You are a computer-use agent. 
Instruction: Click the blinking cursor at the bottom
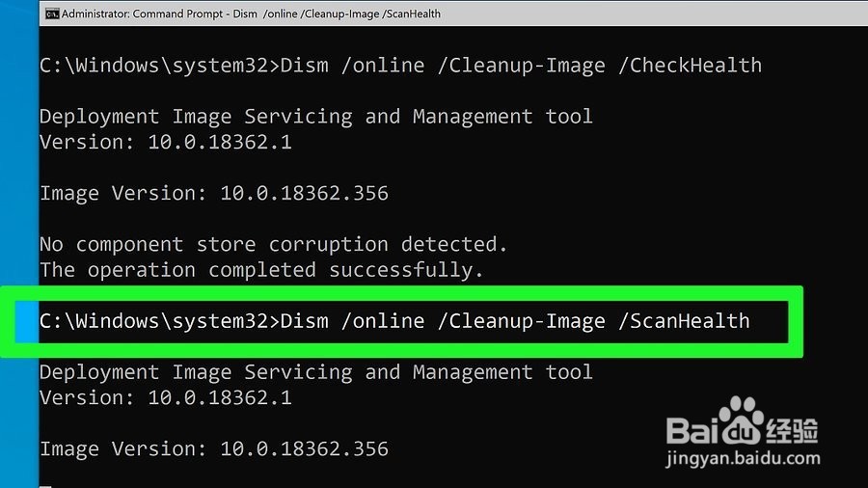[x=45, y=485]
